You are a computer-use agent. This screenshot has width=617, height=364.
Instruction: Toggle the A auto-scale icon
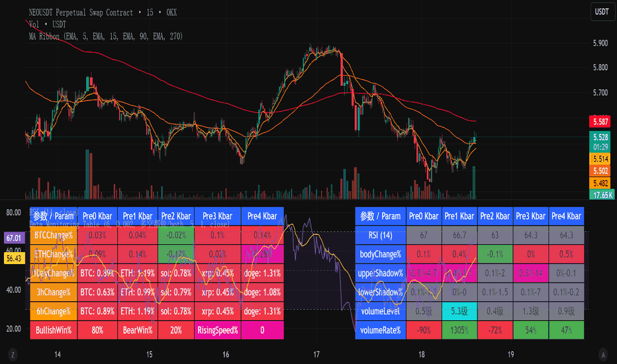click(603, 355)
